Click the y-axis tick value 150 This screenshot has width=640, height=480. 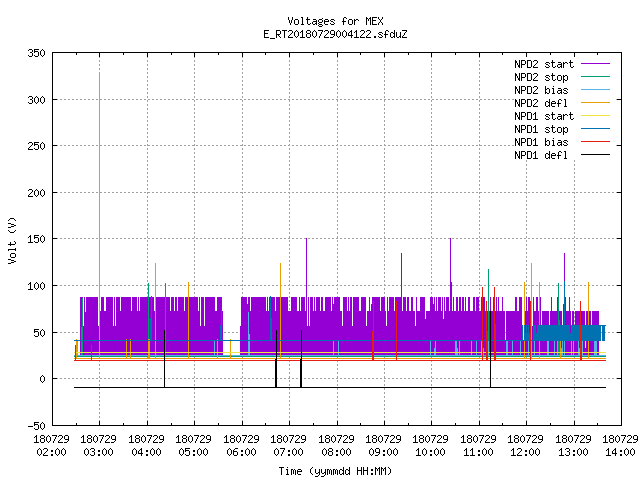[36, 239]
